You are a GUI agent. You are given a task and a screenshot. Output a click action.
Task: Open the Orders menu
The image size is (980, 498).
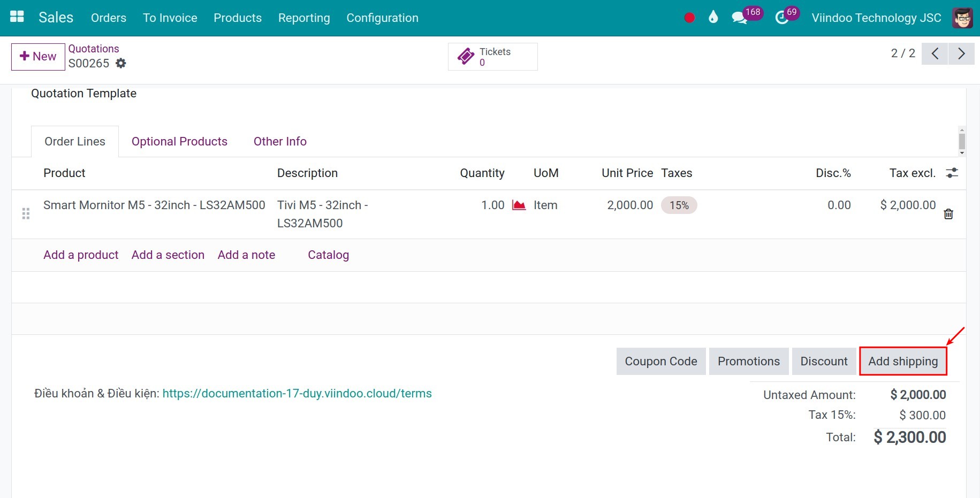109,18
